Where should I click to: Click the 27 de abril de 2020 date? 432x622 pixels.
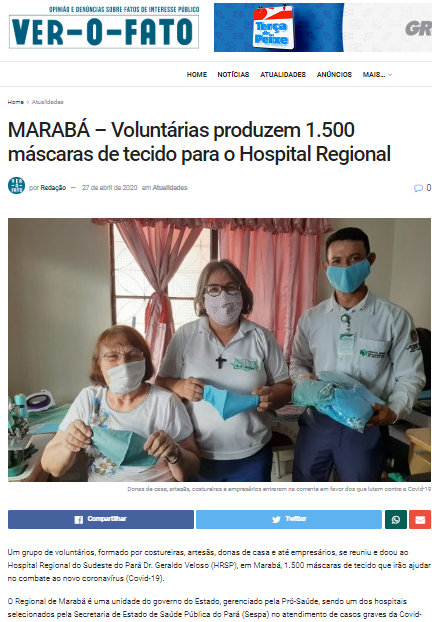click(x=109, y=188)
